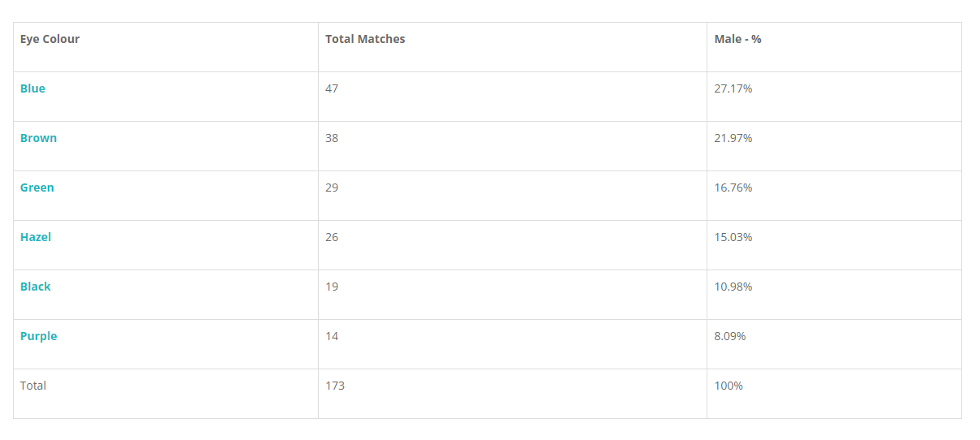980x440 pixels.
Task: Select the 10.98% cell in Black row
Action: [733, 287]
